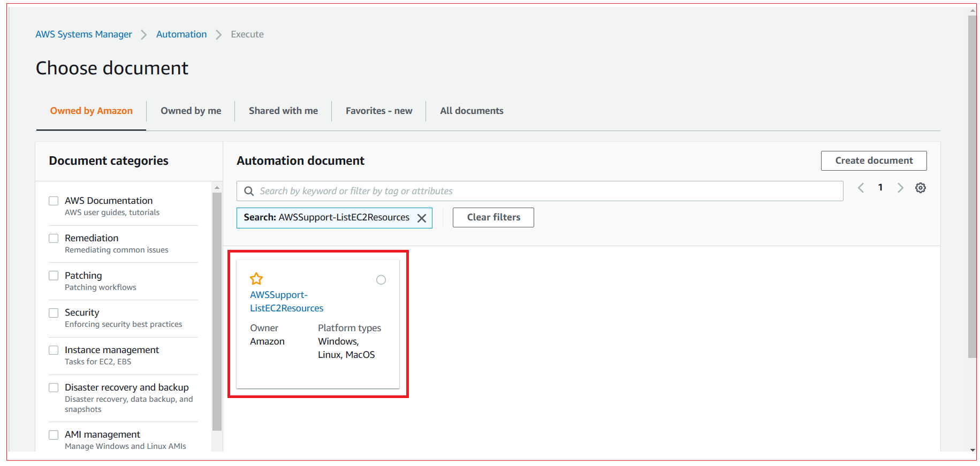Select page number 1
This screenshot has width=980, height=466.
pyautogui.click(x=880, y=187)
